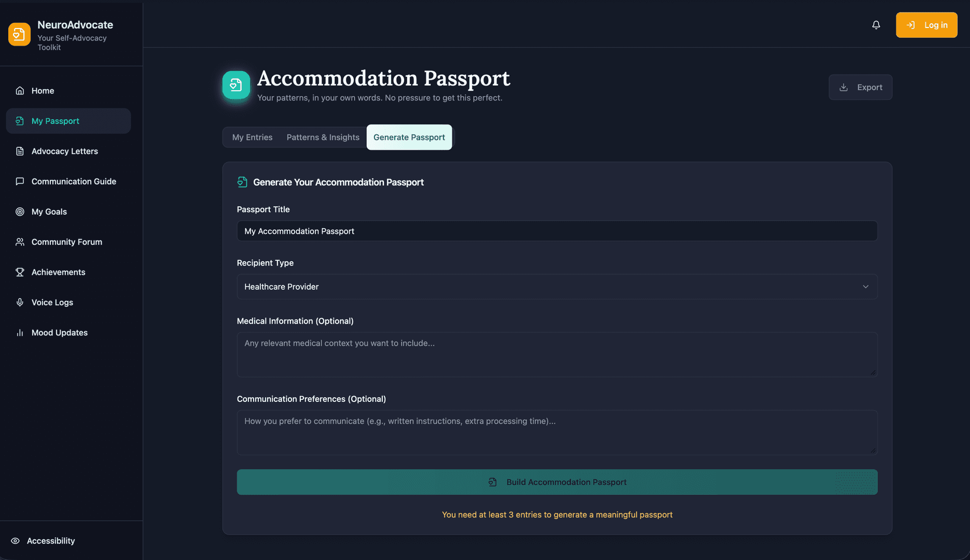Screen dimensions: 970x560
Task: Select the My Goals target icon
Action: click(20, 212)
